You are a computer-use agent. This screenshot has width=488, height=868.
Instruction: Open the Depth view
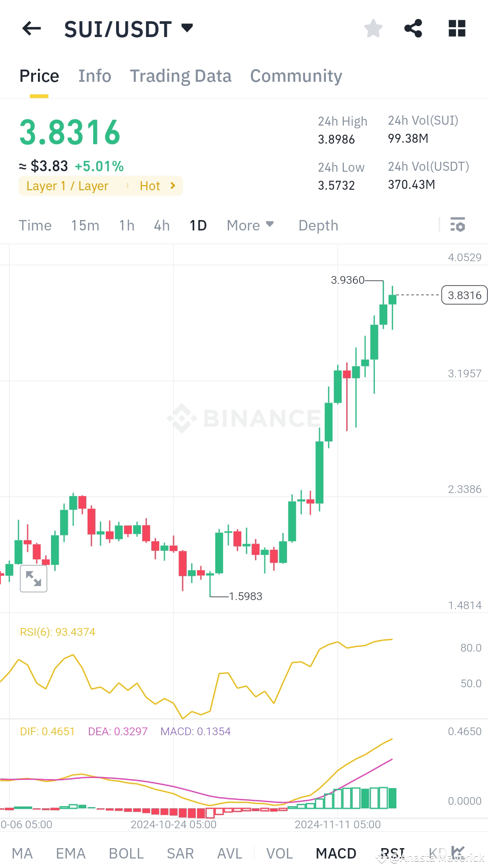(318, 225)
